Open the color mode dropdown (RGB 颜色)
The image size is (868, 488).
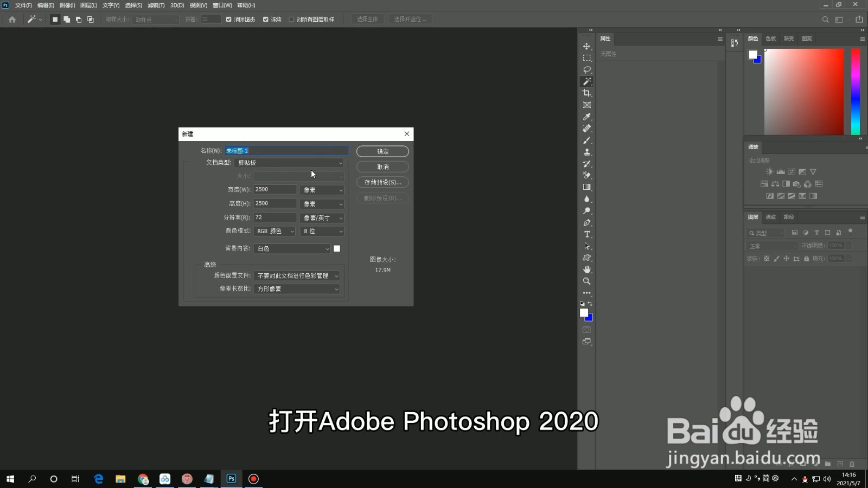275,231
